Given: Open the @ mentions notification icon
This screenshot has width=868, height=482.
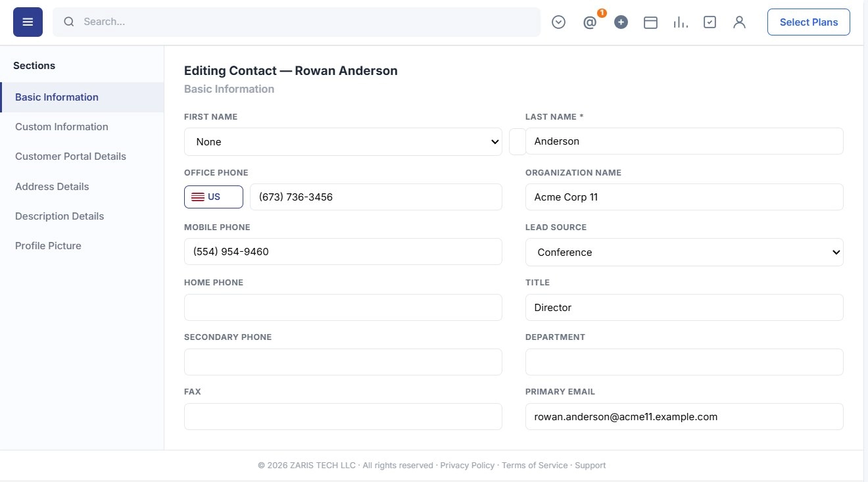Looking at the screenshot, I should pyautogui.click(x=590, y=22).
